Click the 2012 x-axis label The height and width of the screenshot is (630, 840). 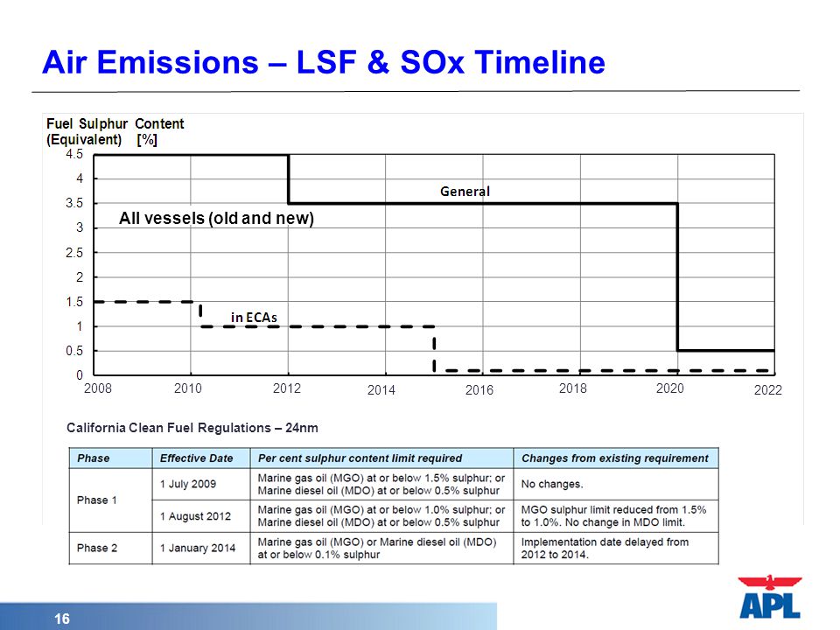point(287,388)
